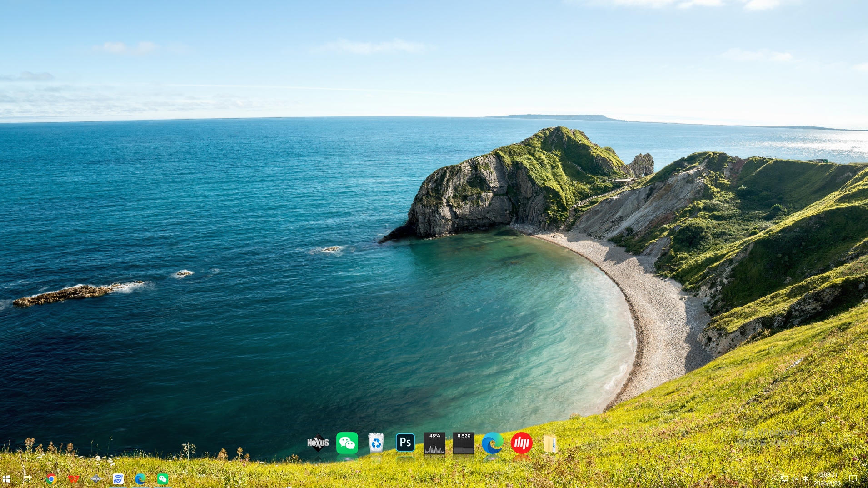Open Microsoft Edge from the dock
Image resolution: width=868 pixels, height=488 pixels.
[x=492, y=443]
